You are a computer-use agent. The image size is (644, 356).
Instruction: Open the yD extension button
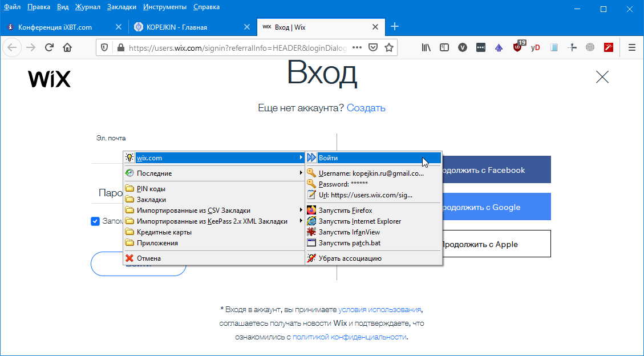coord(535,47)
